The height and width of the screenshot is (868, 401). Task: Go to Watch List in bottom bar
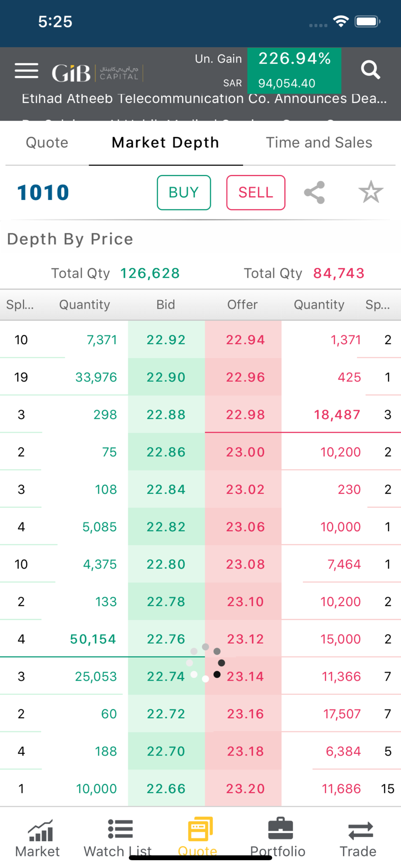pyautogui.click(x=118, y=838)
